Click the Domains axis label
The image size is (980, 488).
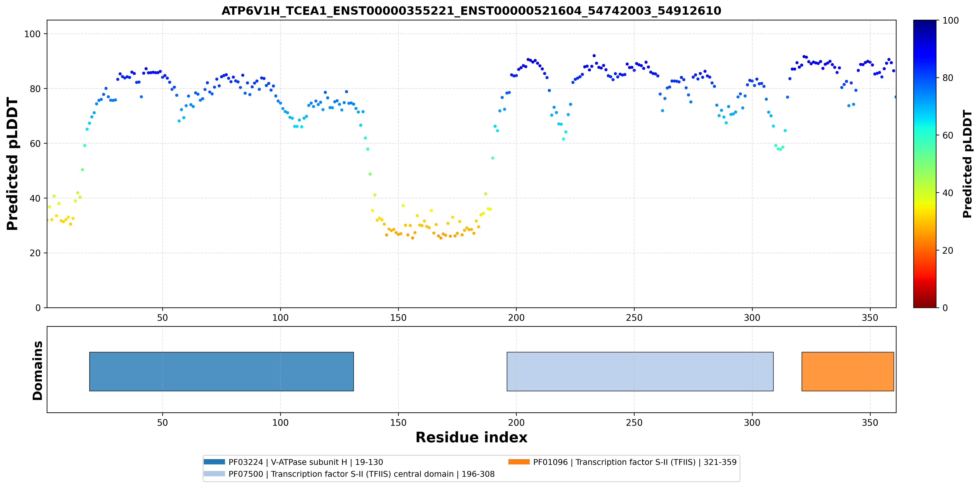coord(38,371)
